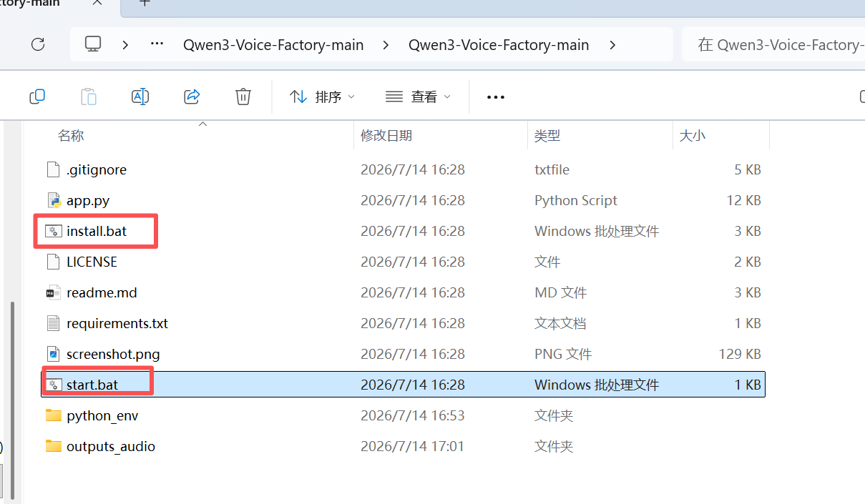Select the file named start.bat
Image resolution: width=865 pixels, height=504 pixels.
pyautogui.click(x=92, y=385)
